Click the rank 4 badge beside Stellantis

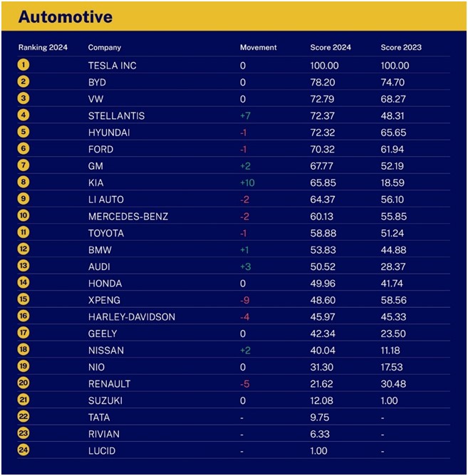(x=24, y=115)
